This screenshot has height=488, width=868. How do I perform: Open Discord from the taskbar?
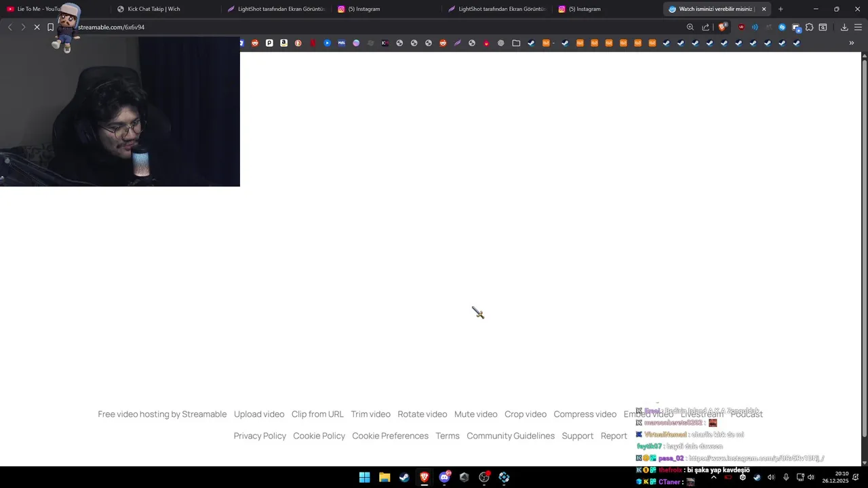click(444, 477)
